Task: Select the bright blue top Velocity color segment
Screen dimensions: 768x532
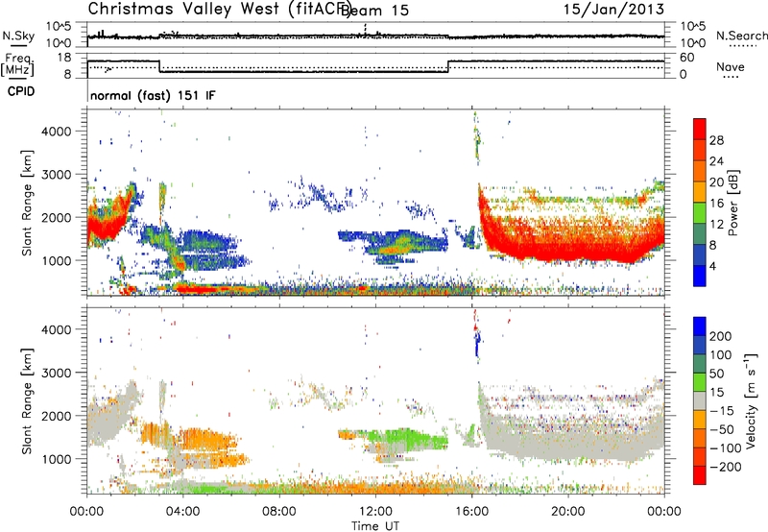Action: click(x=700, y=326)
